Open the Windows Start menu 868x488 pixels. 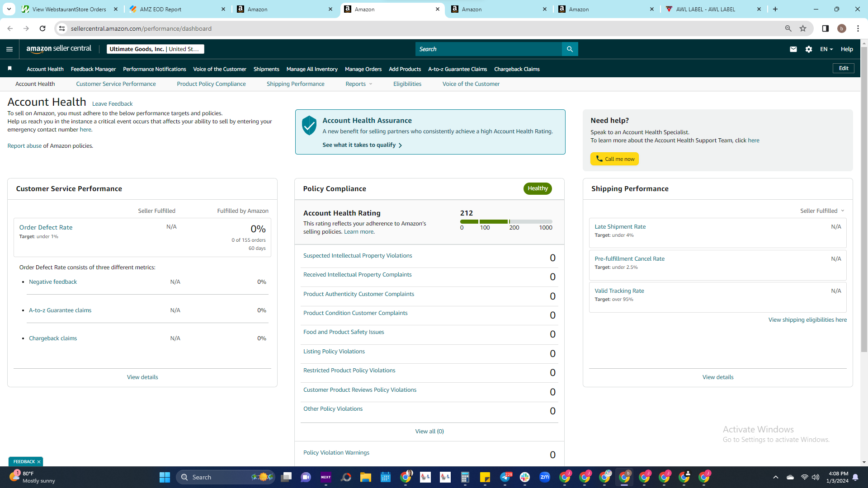coord(165,477)
